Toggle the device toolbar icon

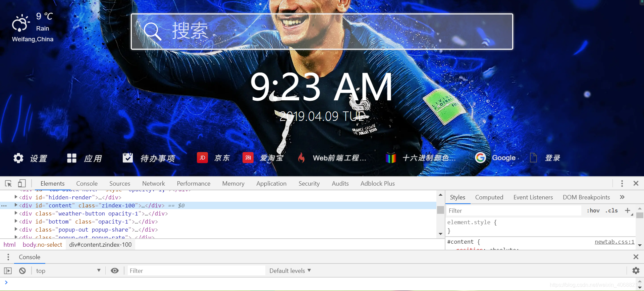[22, 184]
